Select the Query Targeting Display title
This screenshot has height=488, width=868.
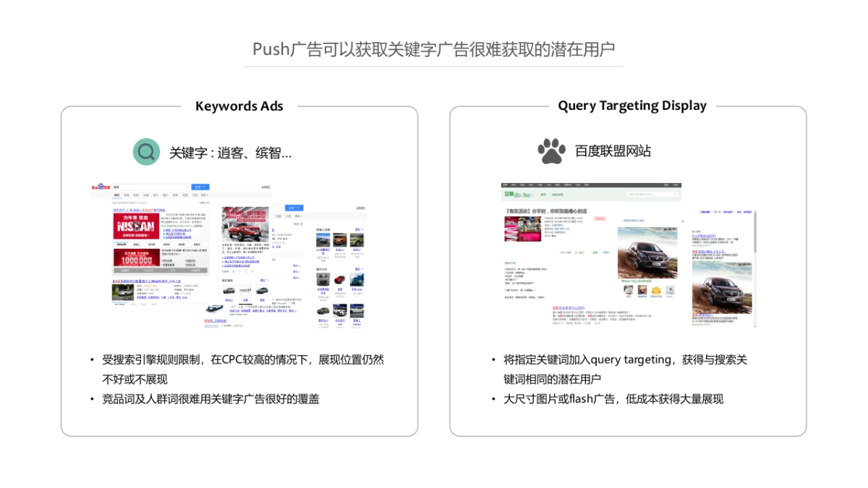click(631, 106)
